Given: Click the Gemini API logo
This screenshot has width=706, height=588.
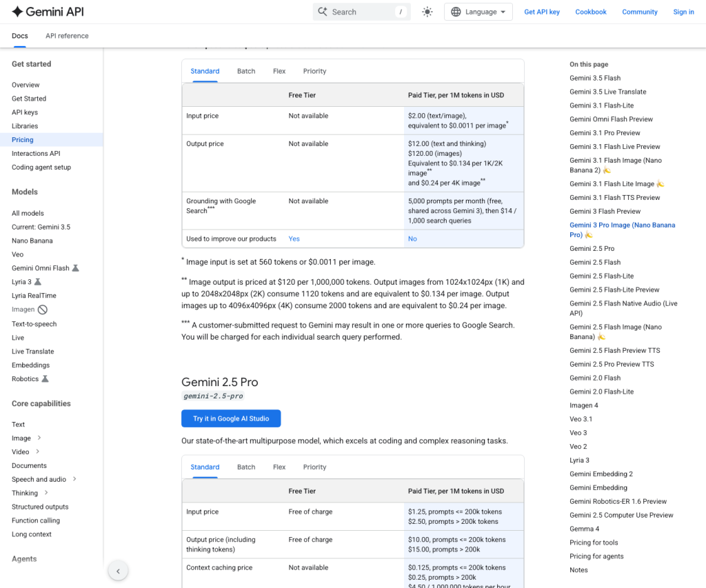Looking at the screenshot, I should pos(48,12).
